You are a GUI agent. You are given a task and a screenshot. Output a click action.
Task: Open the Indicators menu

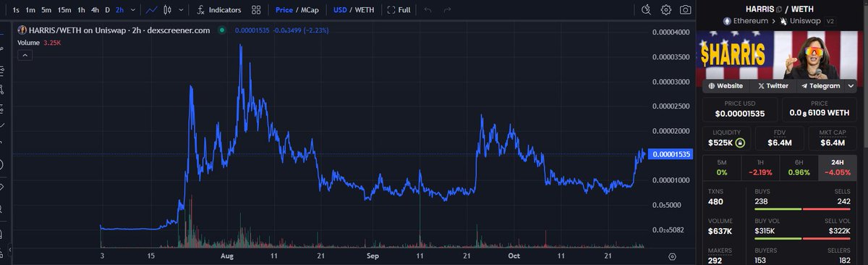(x=218, y=10)
